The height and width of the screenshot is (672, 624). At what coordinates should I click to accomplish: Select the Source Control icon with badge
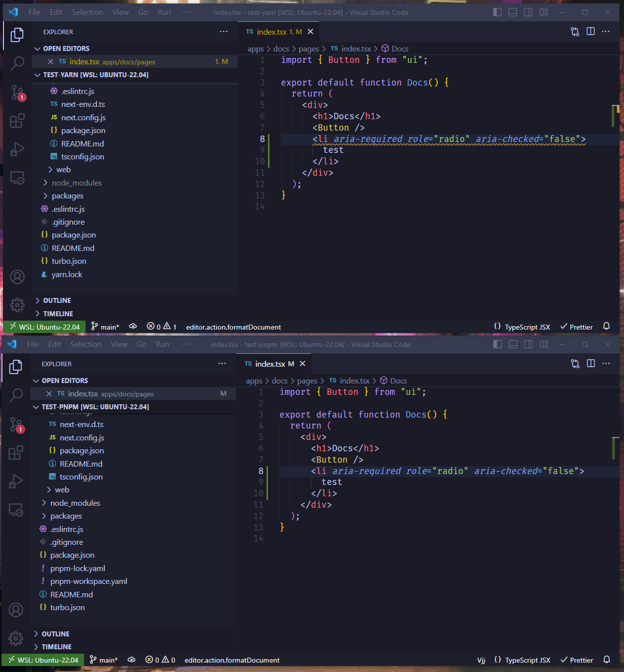pyautogui.click(x=17, y=92)
